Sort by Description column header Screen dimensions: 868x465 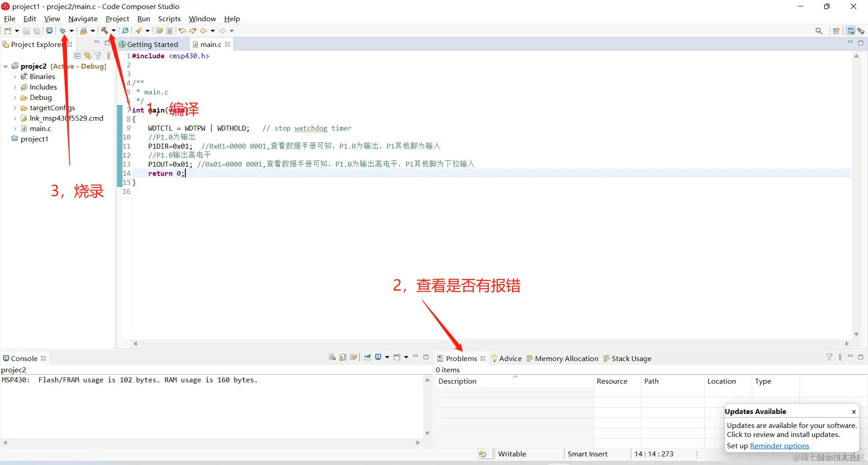coord(514,381)
